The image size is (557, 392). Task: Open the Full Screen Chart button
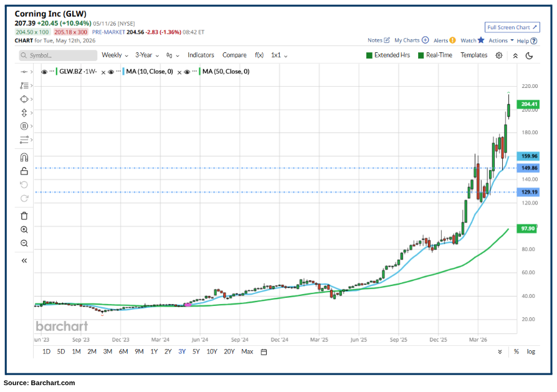click(512, 27)
